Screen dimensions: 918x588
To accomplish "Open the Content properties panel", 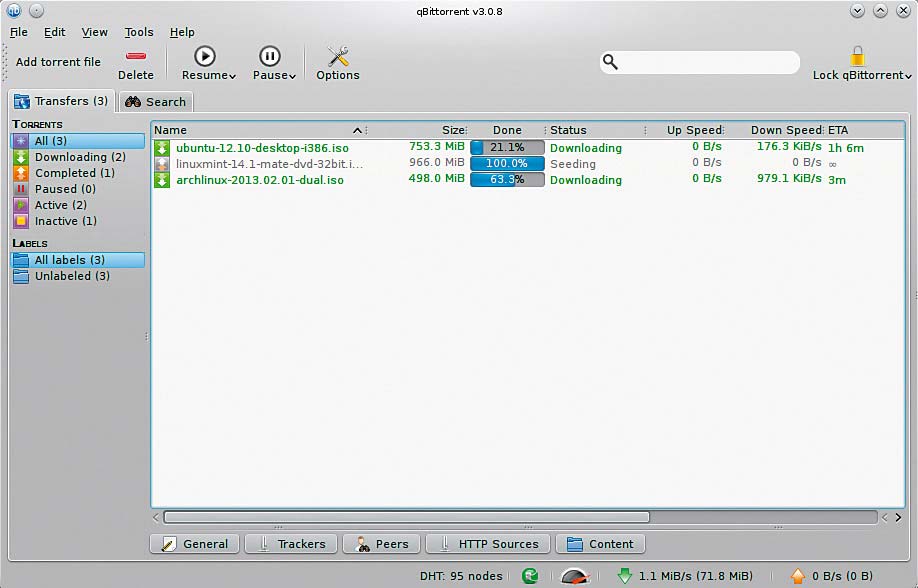I will (x=600, y=544).
